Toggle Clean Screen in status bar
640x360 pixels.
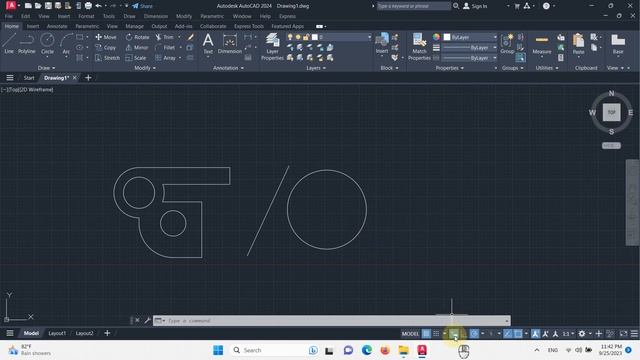tap(623, 333)
